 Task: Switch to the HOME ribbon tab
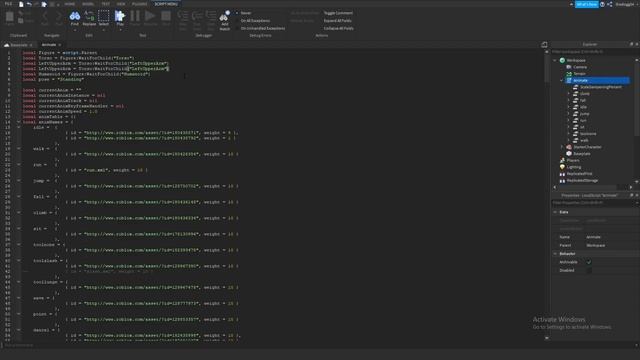[70, 4]
